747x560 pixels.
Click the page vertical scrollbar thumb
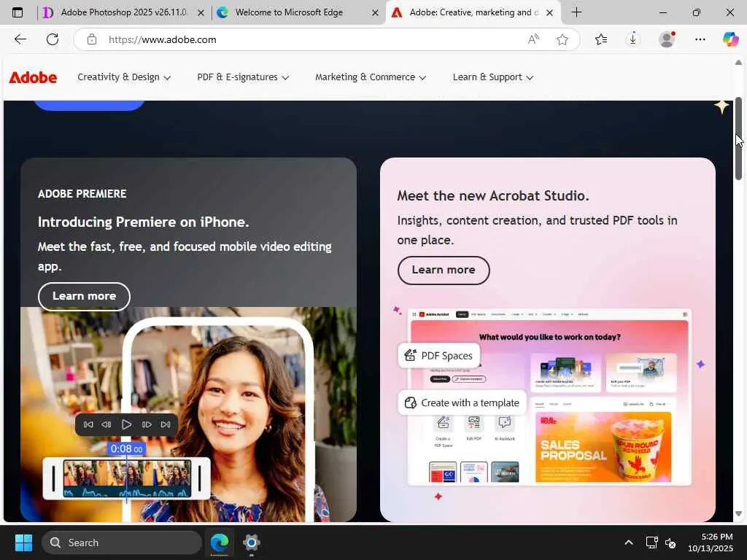(738, 139)
